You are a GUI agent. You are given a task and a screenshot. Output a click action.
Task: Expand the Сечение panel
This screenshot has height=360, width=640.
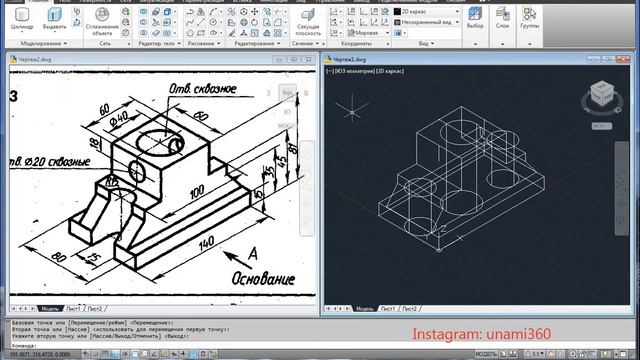pyautogui.click(x=305, y=43)
